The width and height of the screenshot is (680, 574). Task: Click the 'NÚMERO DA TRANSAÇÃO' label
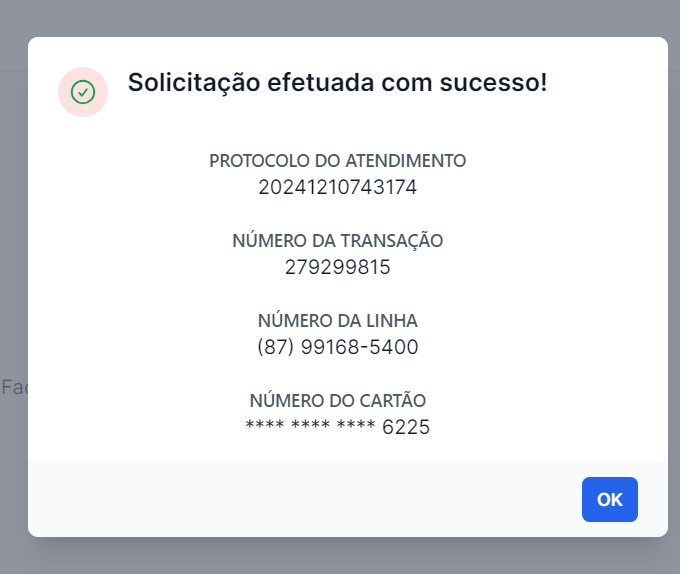point(337,240)
